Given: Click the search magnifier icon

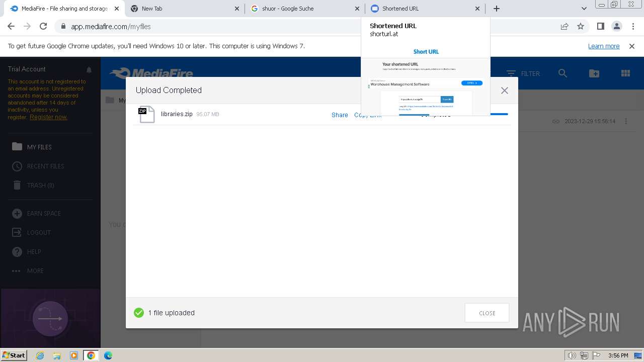Looking at the screenshot, I should coord(562,73).
